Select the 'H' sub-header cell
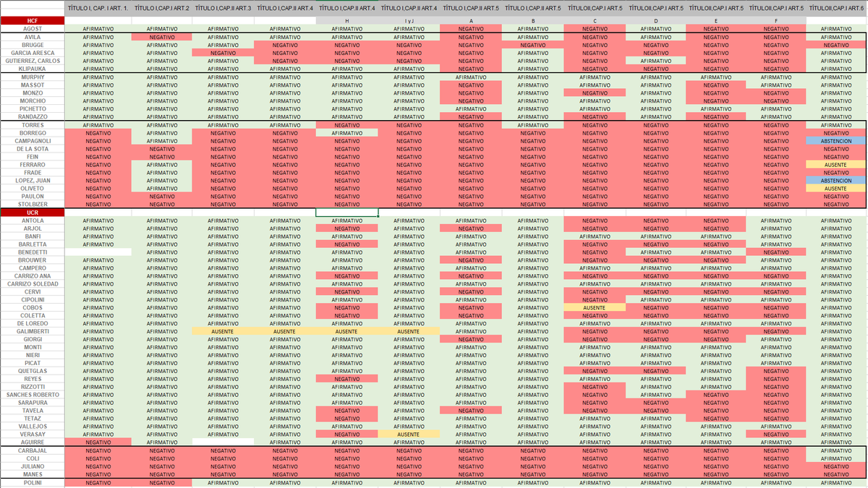The width and height of the screenshot is (868, 488). point(347,20)
